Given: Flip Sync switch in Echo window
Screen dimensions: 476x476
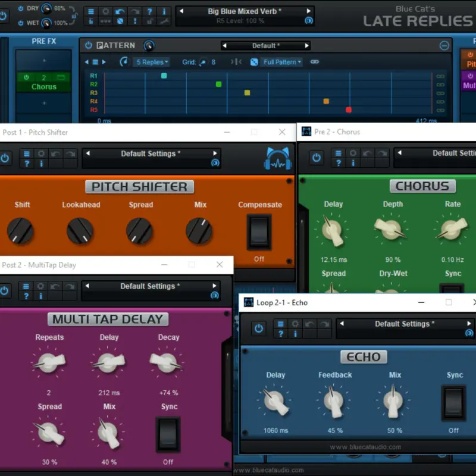Looking at the screenshot, I should pyautogui.click(x=453, y=403).
